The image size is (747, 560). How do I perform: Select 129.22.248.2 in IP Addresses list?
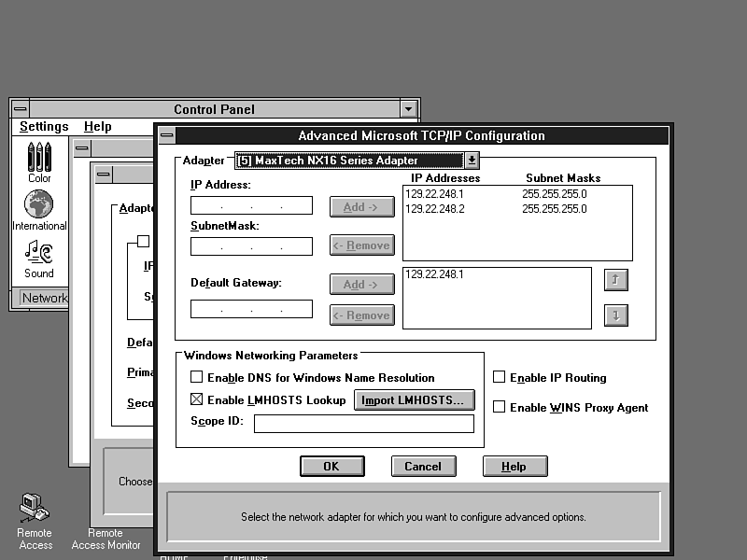pos(434,209)
